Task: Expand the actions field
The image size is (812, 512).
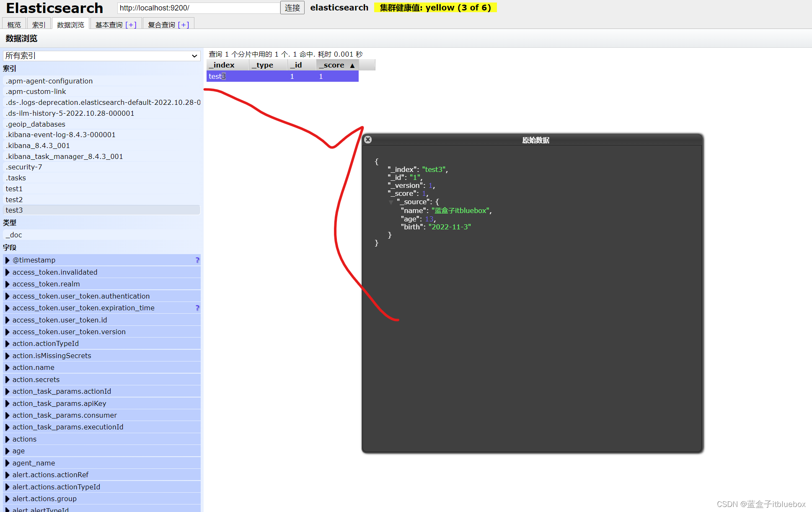Action: [7, 439]
